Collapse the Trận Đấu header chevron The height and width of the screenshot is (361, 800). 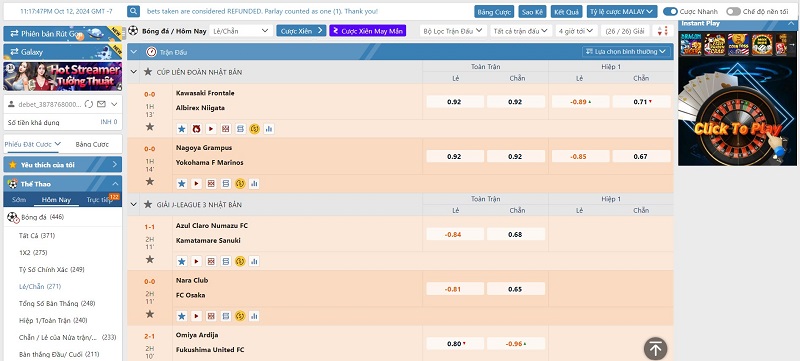tap(135, 52)
